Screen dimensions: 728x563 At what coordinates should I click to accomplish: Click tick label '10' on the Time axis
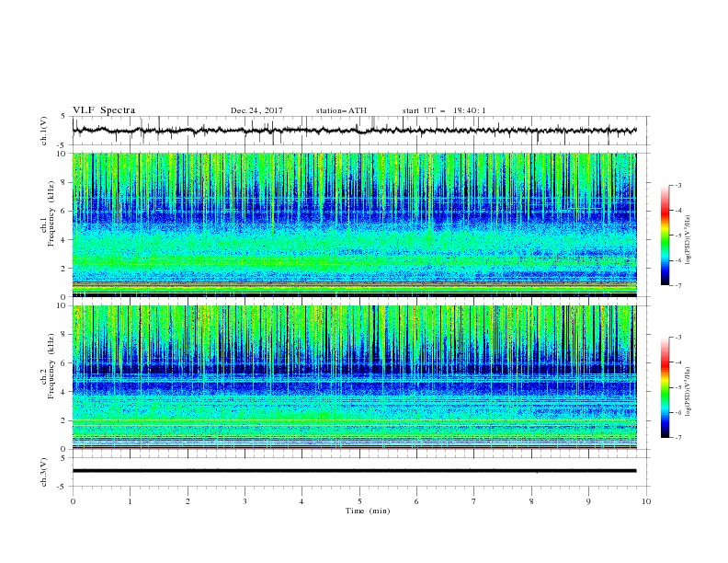click(646, 501)
